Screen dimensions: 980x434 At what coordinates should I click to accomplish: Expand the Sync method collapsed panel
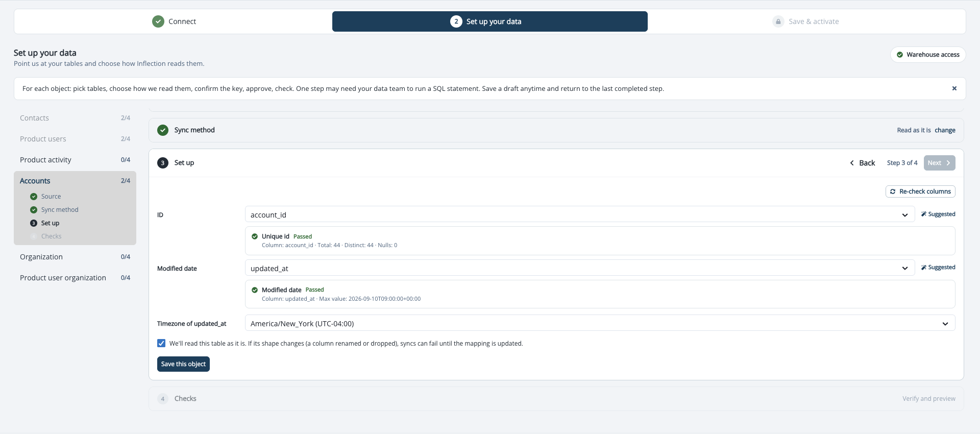[556, 130]
